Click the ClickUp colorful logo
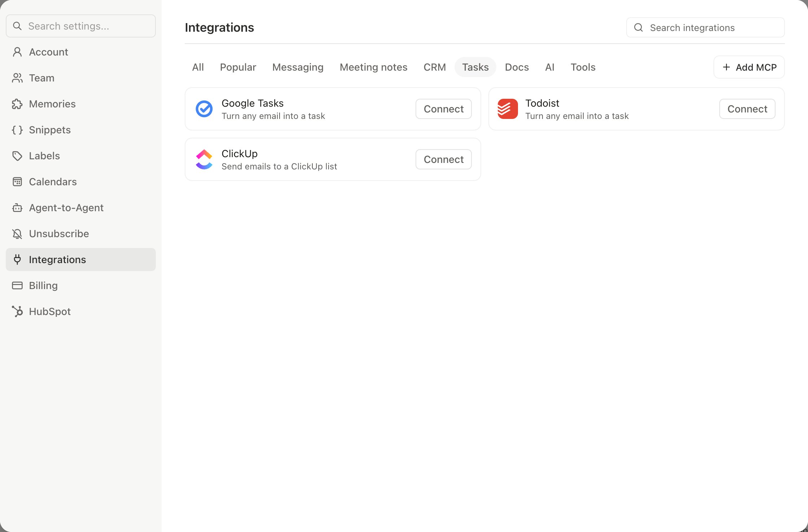 click(204, 159)
